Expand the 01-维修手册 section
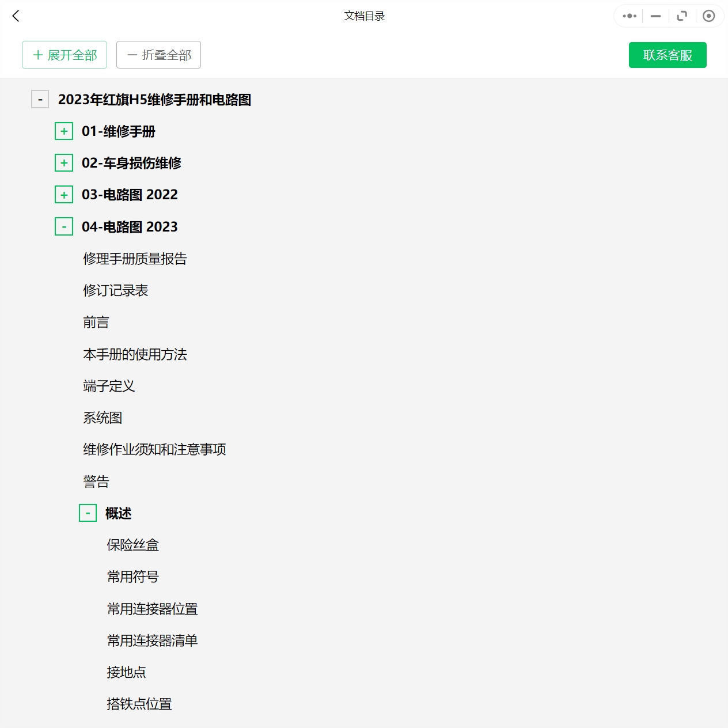 coord(64,131)
